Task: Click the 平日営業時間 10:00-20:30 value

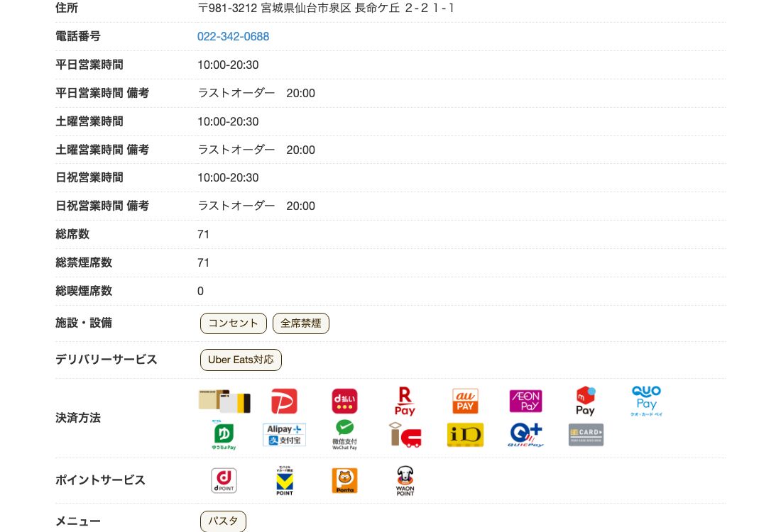Action: click(228, 65)
